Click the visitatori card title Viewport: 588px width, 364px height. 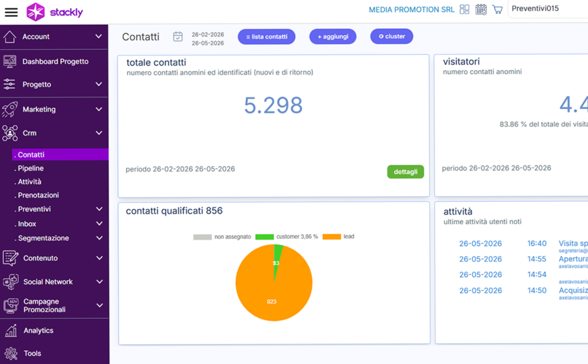[x=461, y=61]
